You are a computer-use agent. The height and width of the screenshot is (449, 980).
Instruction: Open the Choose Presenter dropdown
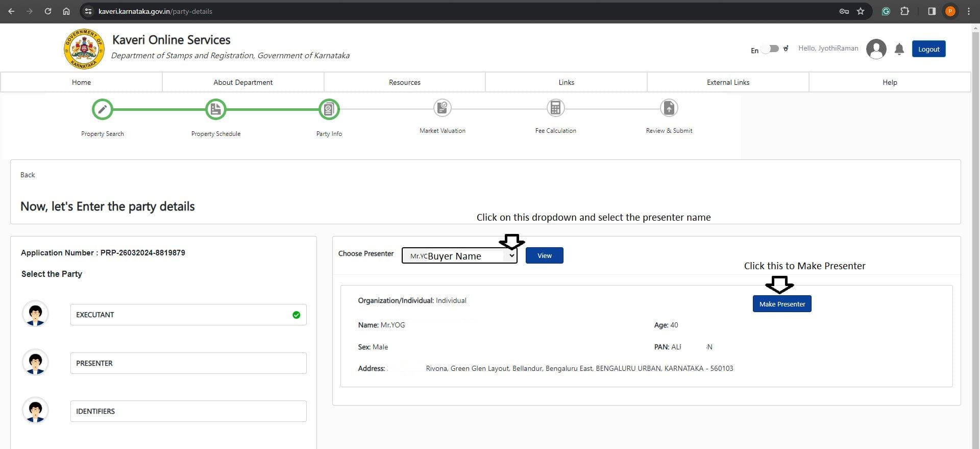459,256
